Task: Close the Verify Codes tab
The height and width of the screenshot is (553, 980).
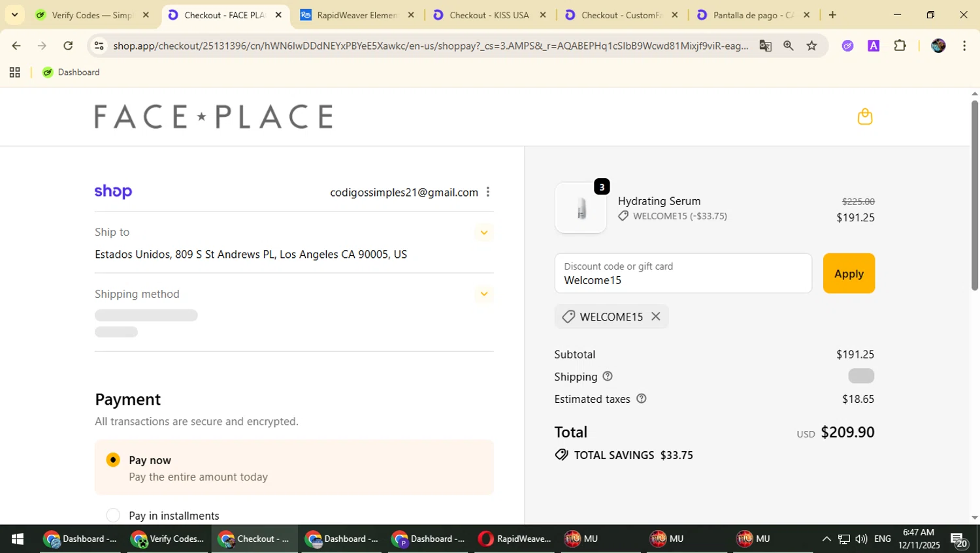Action: point(146,14)
